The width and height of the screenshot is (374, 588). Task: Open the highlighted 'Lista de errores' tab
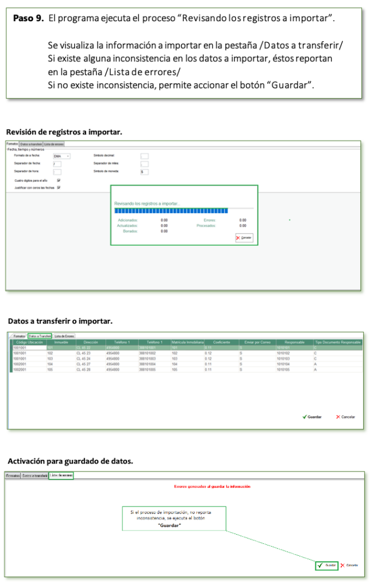(x=61, y=475)
